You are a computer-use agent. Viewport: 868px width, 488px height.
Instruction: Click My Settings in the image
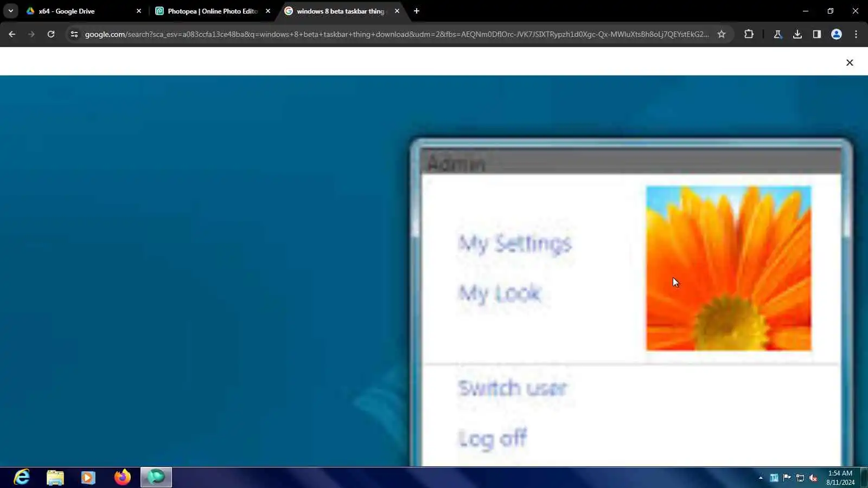[515, 244]
